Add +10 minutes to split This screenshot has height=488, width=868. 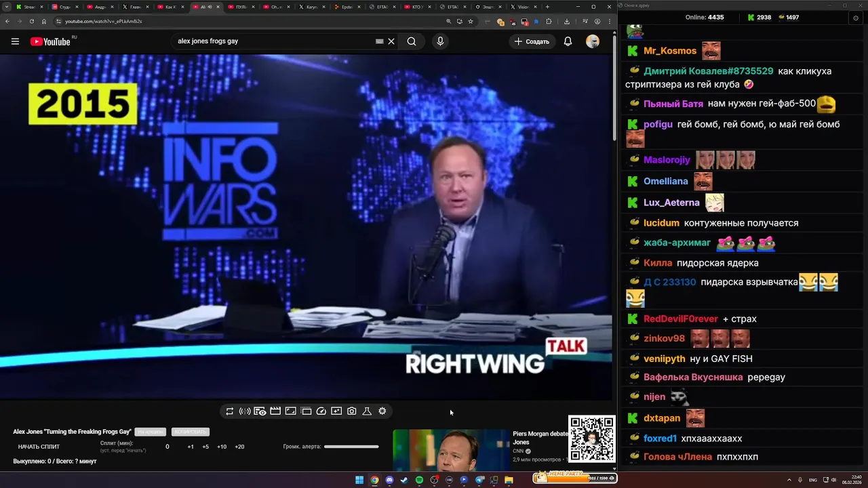point(222,447)
